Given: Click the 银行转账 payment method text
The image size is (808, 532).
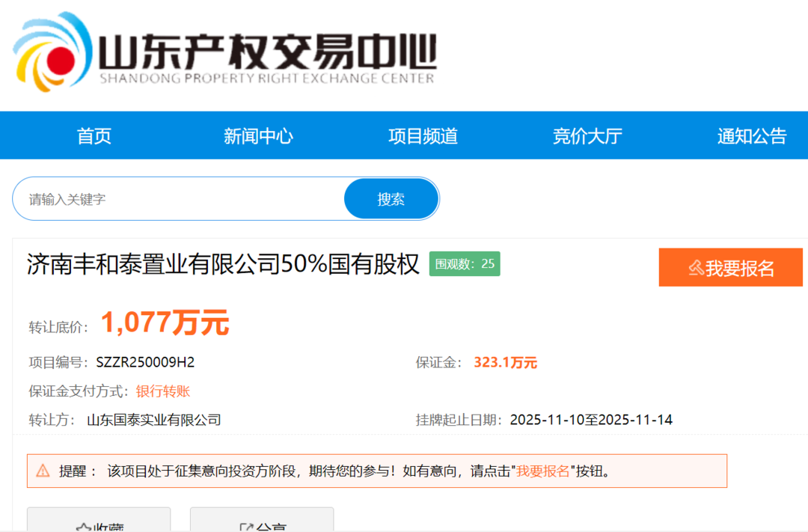Looking at the screenshot, I should point(163,391).
